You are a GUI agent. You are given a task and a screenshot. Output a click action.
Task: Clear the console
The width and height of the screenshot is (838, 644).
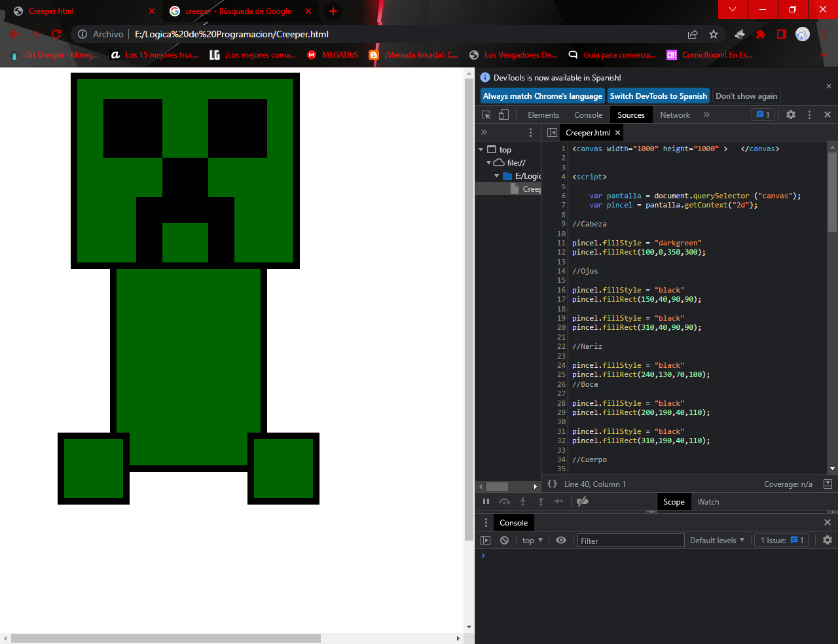pyautogui.click(x=504, y=541)
